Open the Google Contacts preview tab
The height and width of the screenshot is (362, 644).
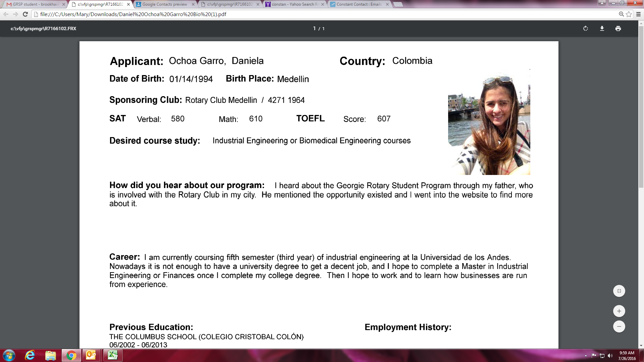click(164, 4)
